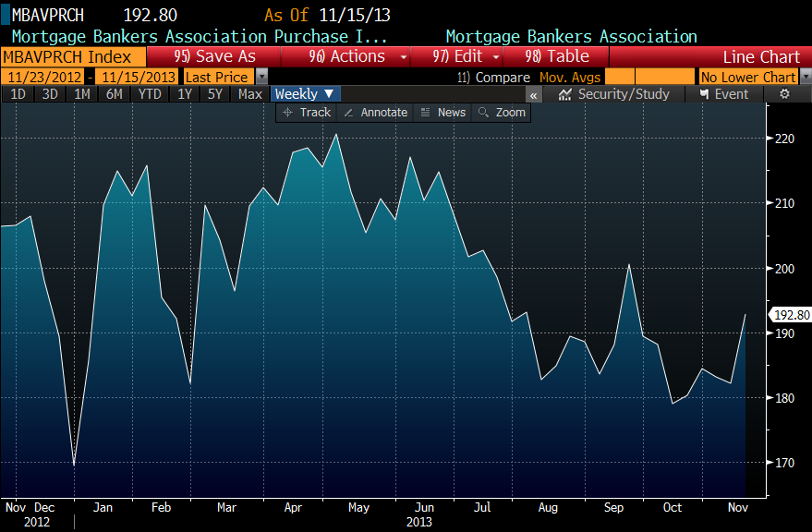Open the News overlay button

(442, 112)
